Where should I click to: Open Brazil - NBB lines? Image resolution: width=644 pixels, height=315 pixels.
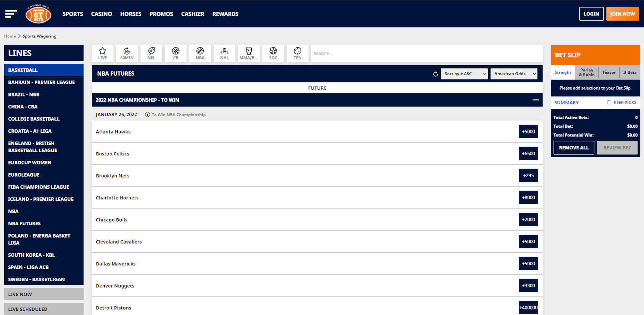coord(44,94)
